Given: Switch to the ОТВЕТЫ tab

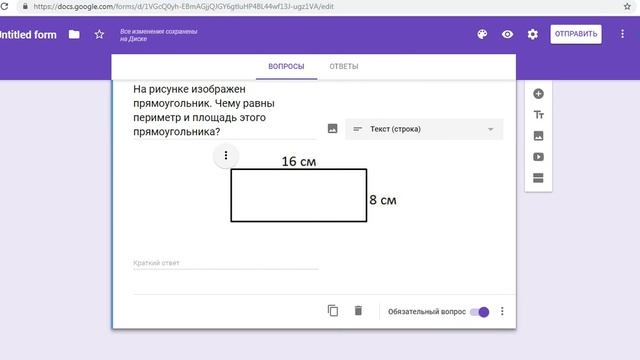Looking at the screenshot, I should coord(344,67).
